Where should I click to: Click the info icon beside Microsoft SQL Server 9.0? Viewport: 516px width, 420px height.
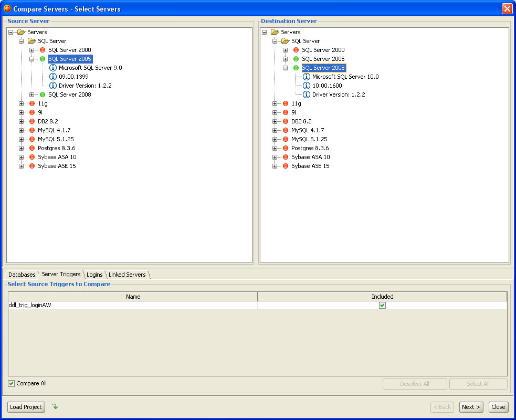(x=53, y=68)
